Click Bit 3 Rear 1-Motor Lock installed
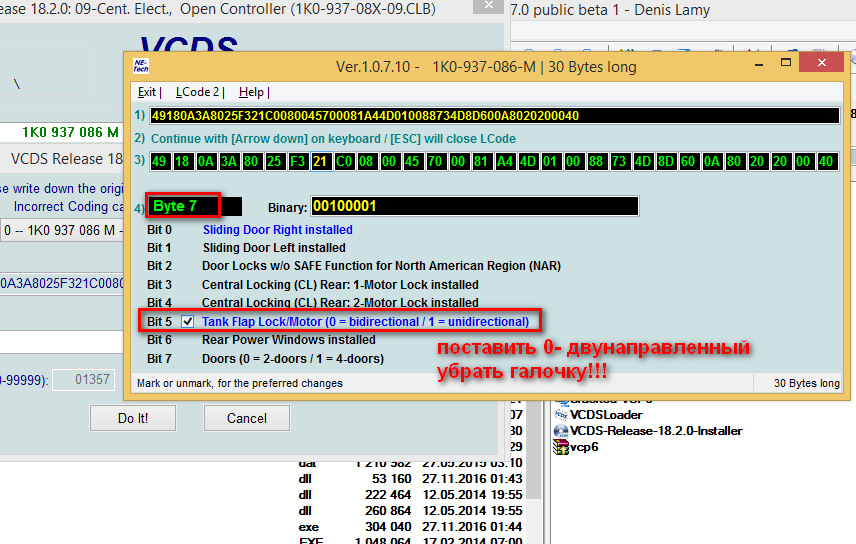 click(340, 285)
